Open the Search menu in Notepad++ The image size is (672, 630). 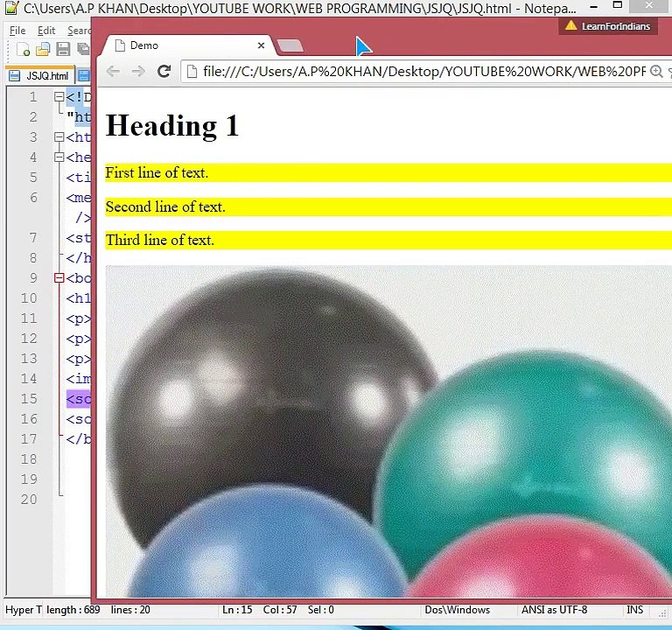pyautogui.click(x=79, y=31)
